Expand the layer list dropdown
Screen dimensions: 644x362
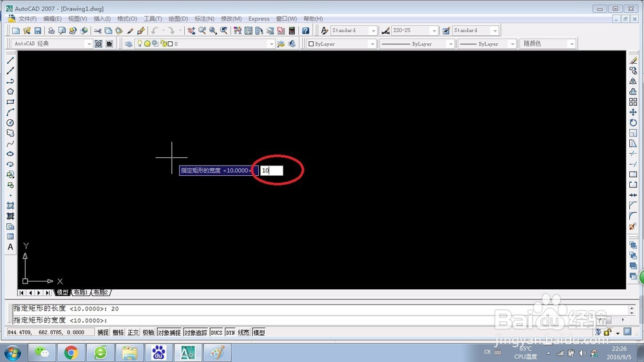coord(271,44)
